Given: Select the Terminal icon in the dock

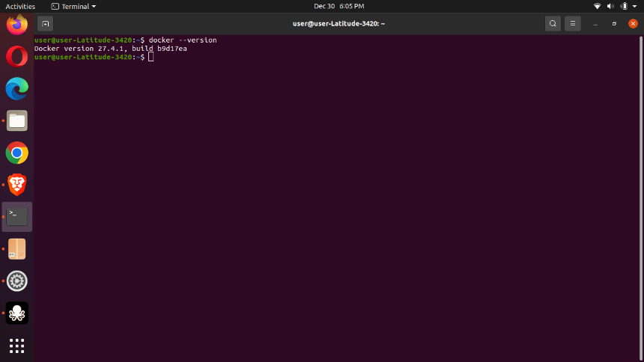Looking at the screenshot, I should [x=16, y=217].
